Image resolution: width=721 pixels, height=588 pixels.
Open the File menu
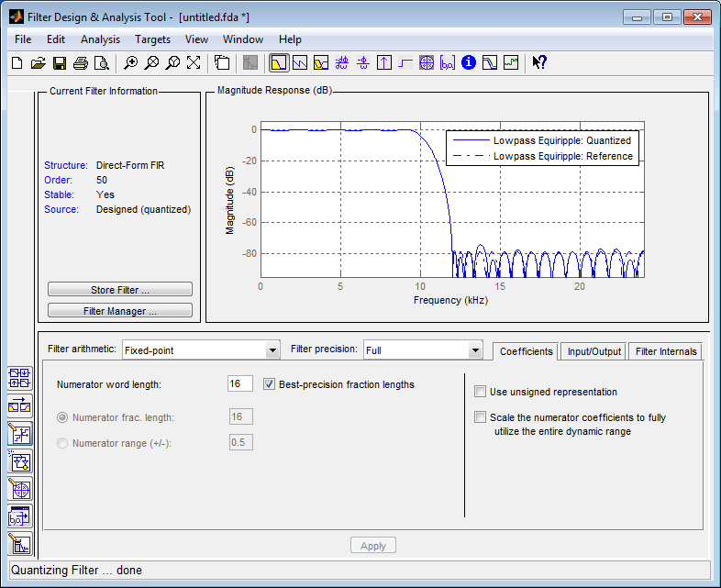click(23, 39)
